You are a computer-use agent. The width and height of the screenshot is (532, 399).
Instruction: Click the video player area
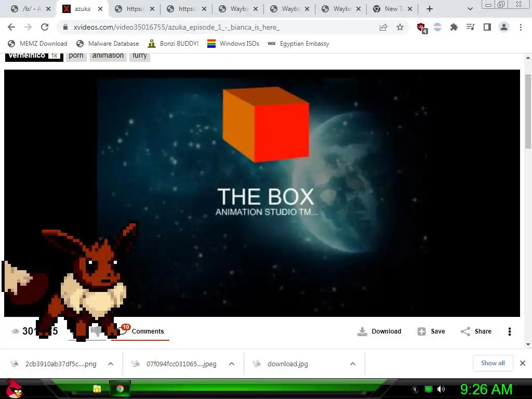coord(262,193)
